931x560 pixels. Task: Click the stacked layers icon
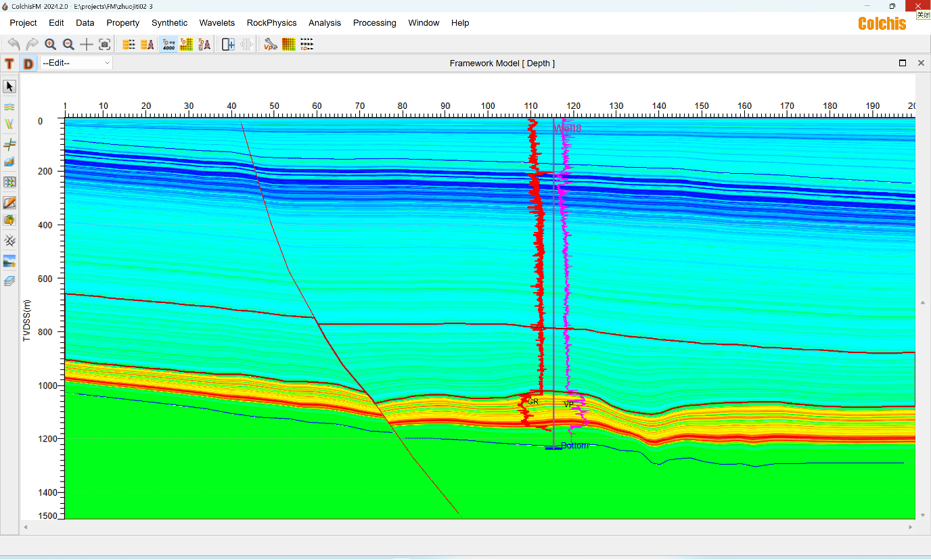(x=9, y=281)
